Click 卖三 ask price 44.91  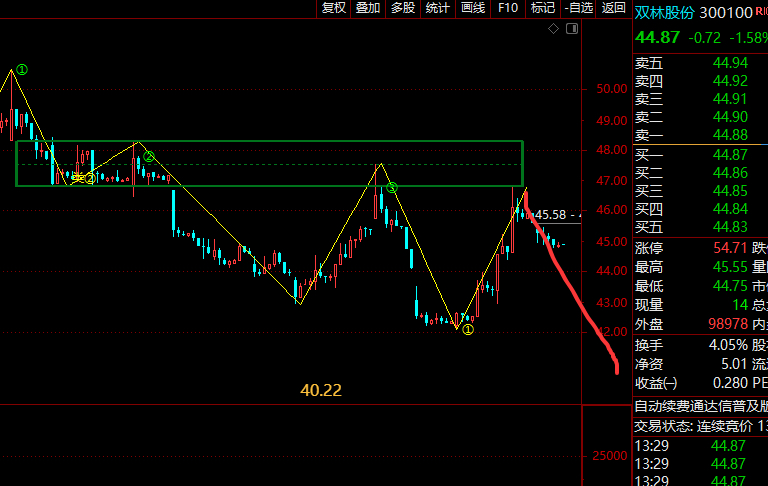tap(730, 99)
